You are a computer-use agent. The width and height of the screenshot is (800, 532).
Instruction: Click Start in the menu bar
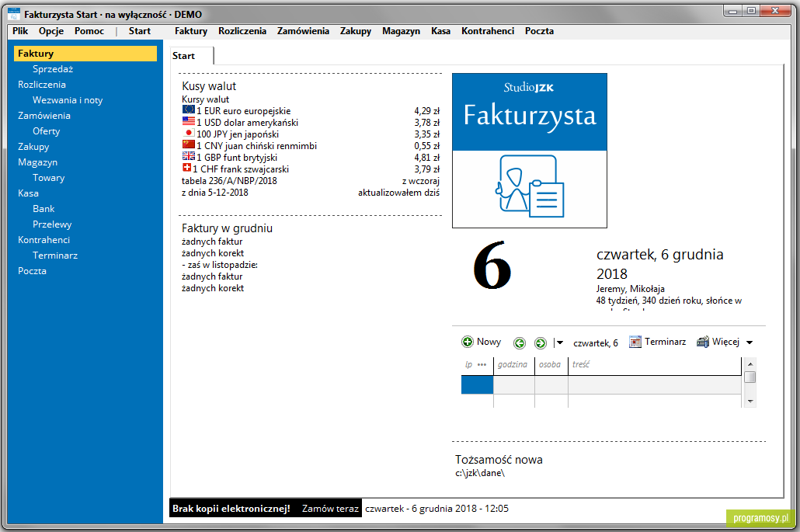click(139, 31)
